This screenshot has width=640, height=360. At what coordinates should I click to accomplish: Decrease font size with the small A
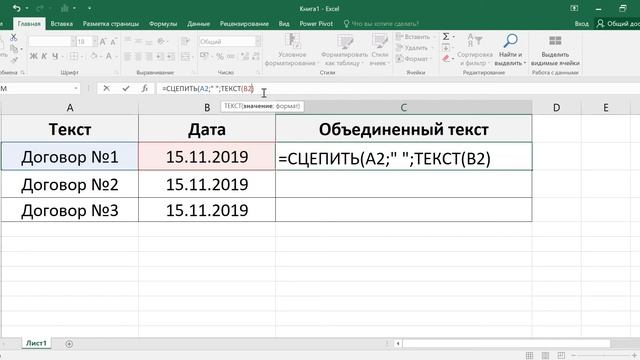click(113, 41)
